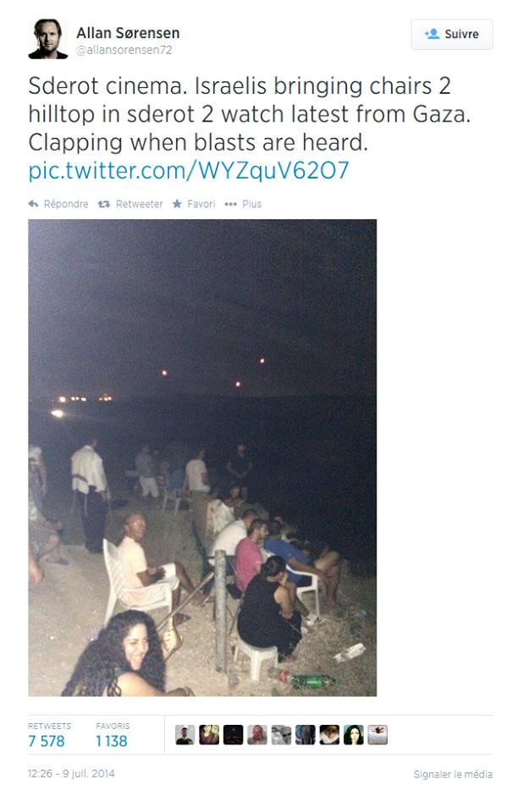Open the Allan Sørensen display name
This screenshot has height=812, width=518.
tap(128, 33)
